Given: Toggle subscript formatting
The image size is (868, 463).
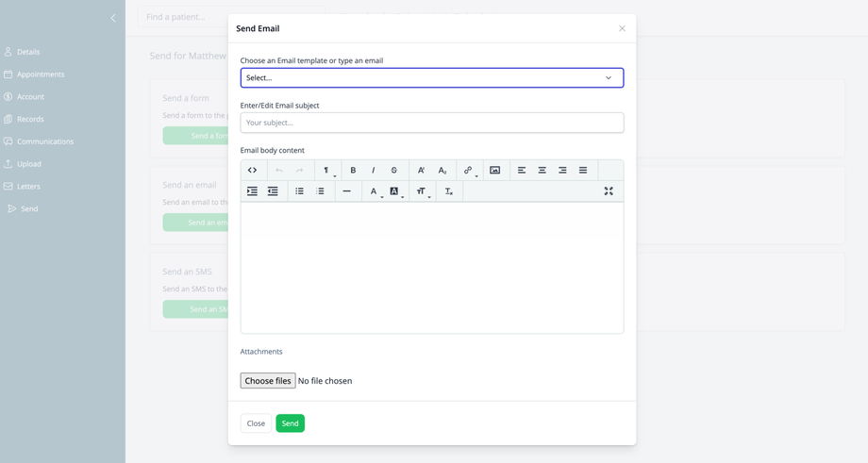Looking at the screenshot, I should (x=442, y=171).
